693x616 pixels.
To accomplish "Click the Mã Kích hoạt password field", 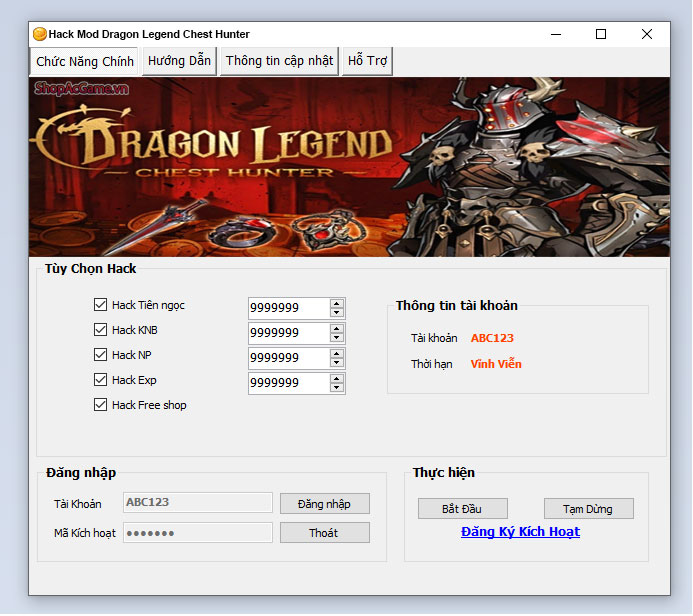I will (x=198, y=533).
